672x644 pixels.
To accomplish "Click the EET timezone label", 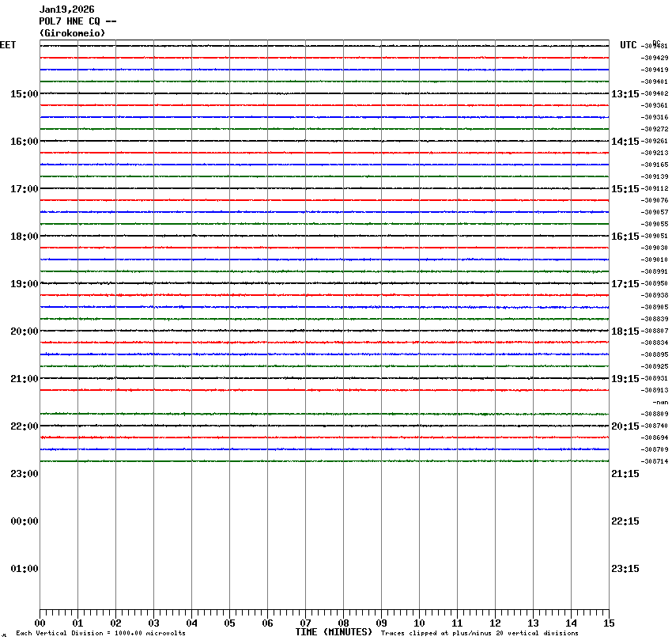I will (x=8, y=45).
